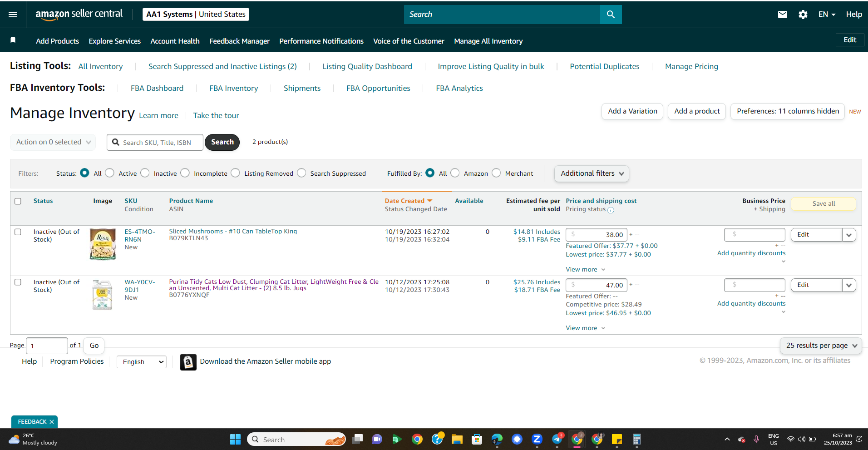Open the English language selector in the footer

coord(142,362)
